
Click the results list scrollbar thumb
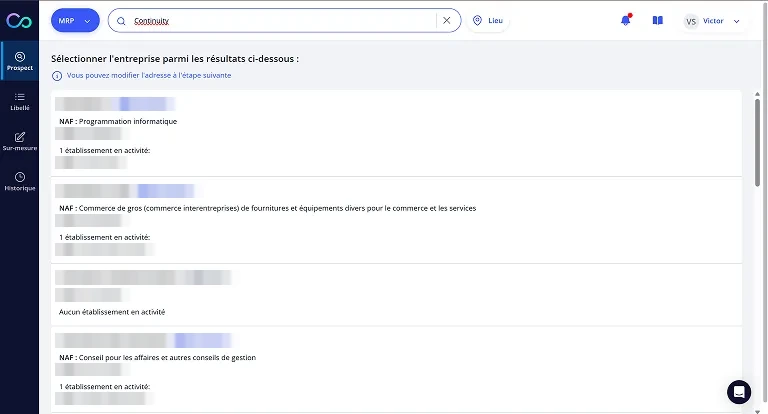point(757,142)
